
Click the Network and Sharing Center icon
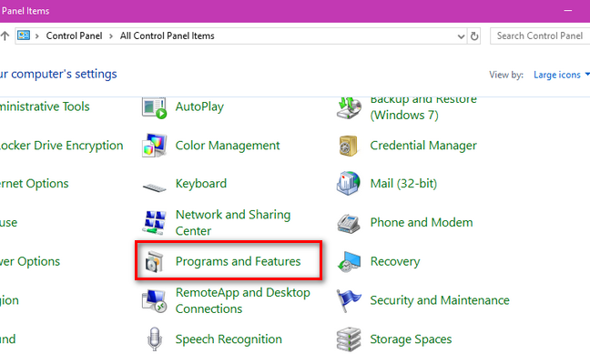click(x=154, y=222)
